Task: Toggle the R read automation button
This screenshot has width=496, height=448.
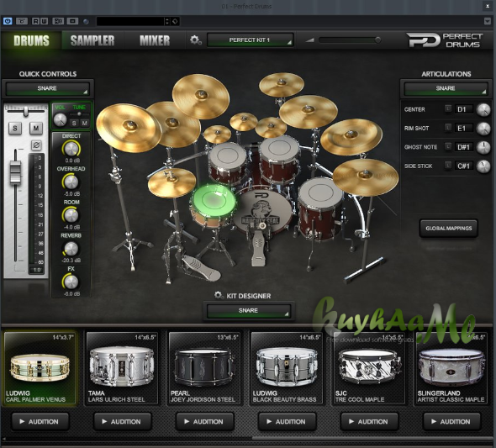Action: 36,21
